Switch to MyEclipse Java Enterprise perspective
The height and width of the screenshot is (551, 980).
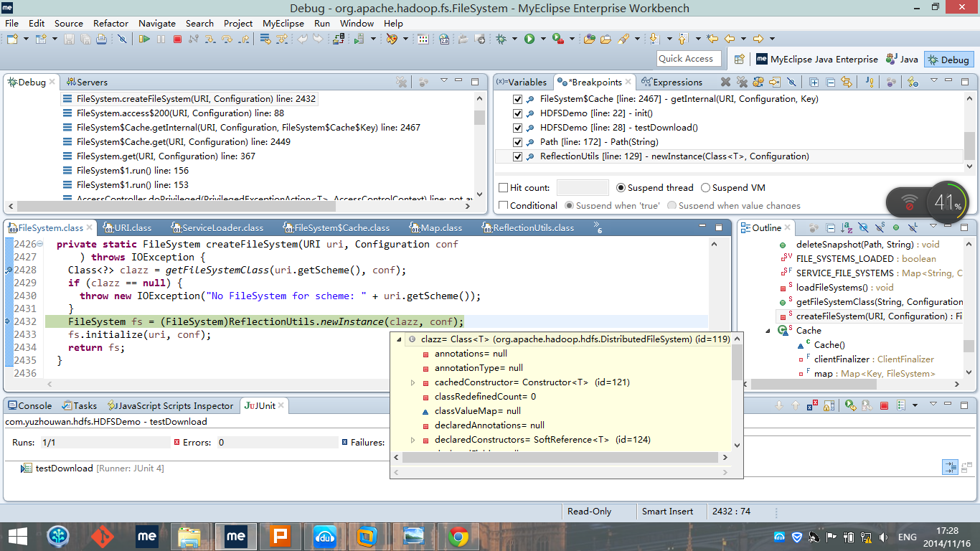click(816, 60)
